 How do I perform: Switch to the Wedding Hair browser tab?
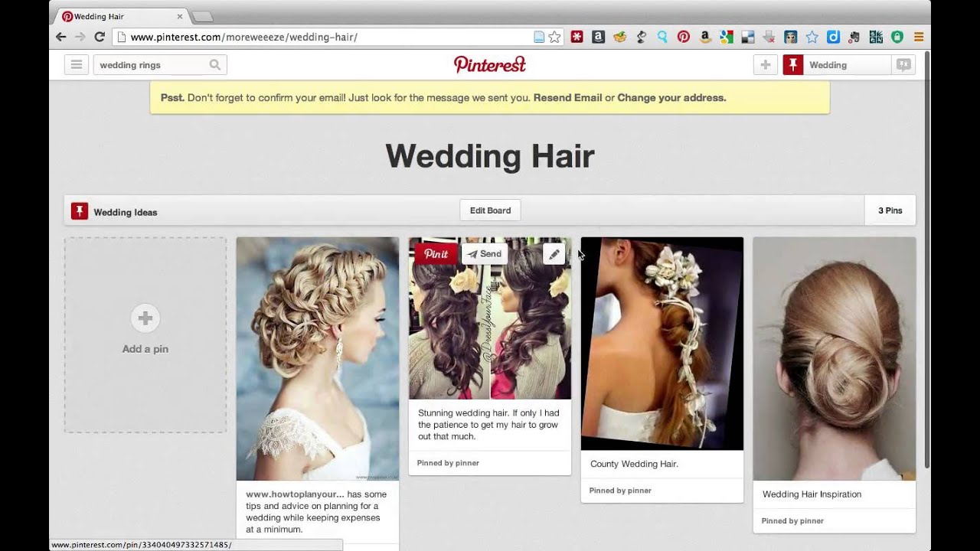pos(122,16)
